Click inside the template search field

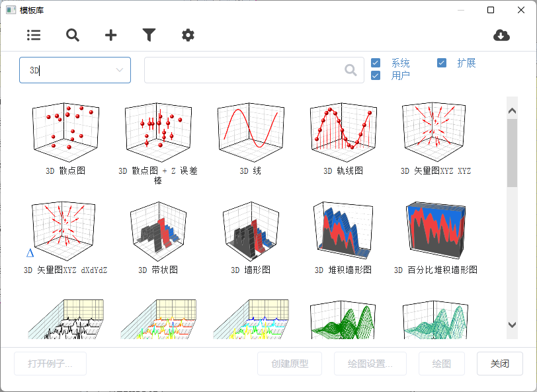(x=243, y=70)
